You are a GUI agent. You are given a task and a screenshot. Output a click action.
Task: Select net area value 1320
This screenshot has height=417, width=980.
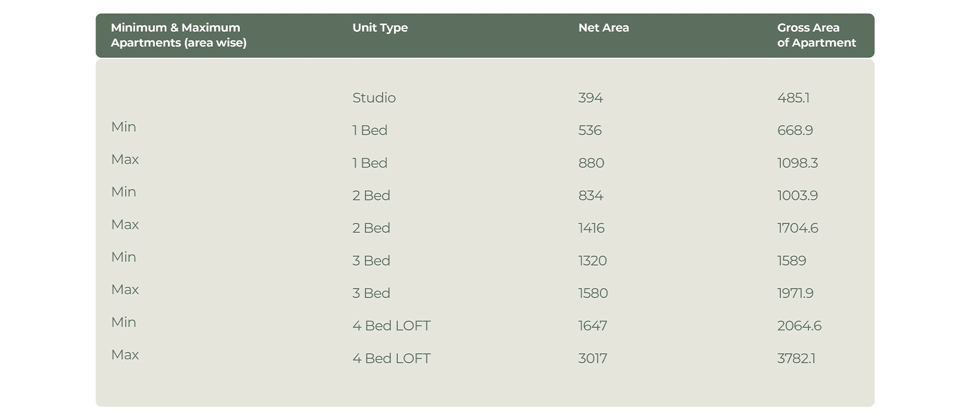592,261
